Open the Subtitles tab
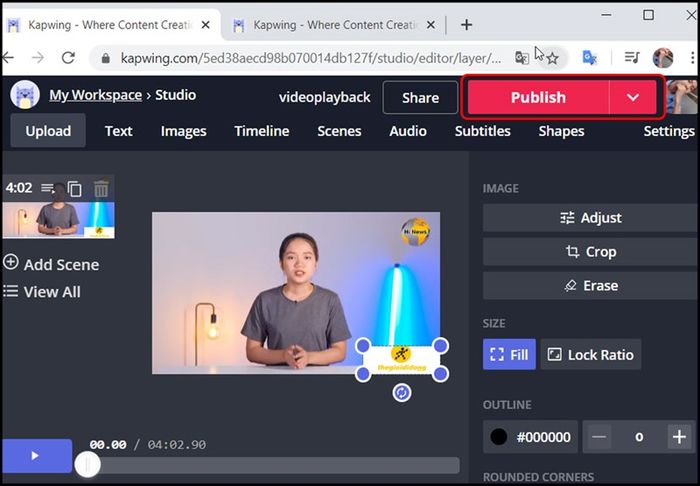 [483, 131]
